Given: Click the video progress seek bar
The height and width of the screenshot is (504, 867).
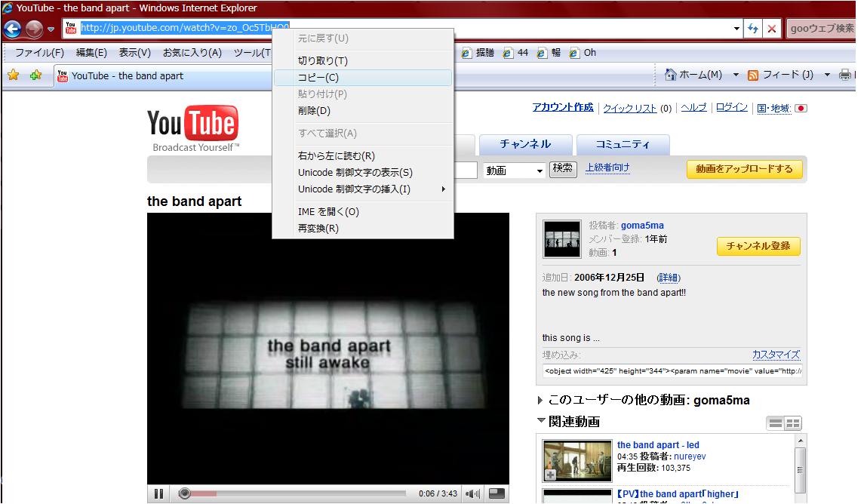Looking at the screenshot, I should coord(293,493).
